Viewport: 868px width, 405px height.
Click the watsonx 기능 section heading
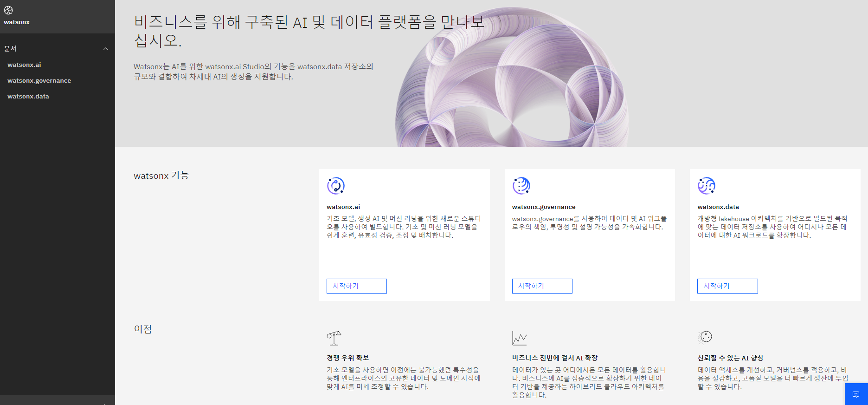(161, 176)
